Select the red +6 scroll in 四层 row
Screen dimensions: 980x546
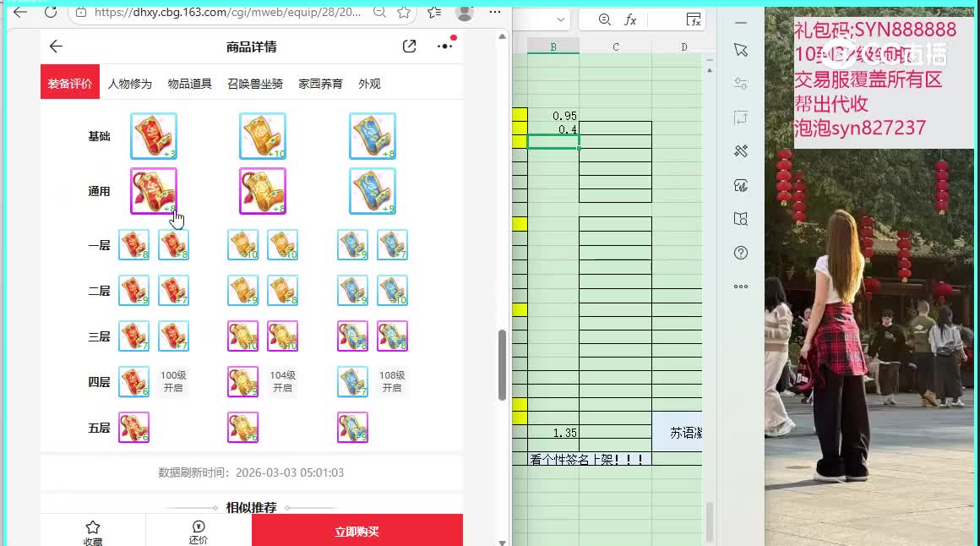(x=133, y=381)
